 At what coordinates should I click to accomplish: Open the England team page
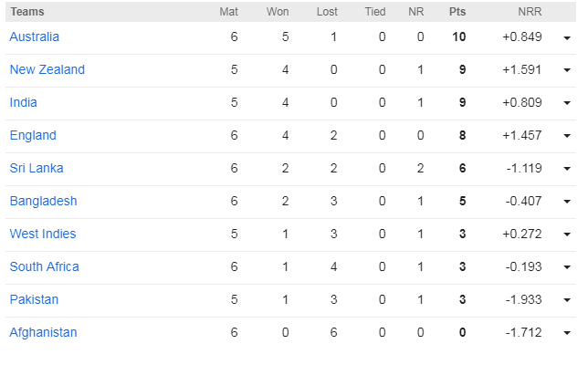click(33, 136)
